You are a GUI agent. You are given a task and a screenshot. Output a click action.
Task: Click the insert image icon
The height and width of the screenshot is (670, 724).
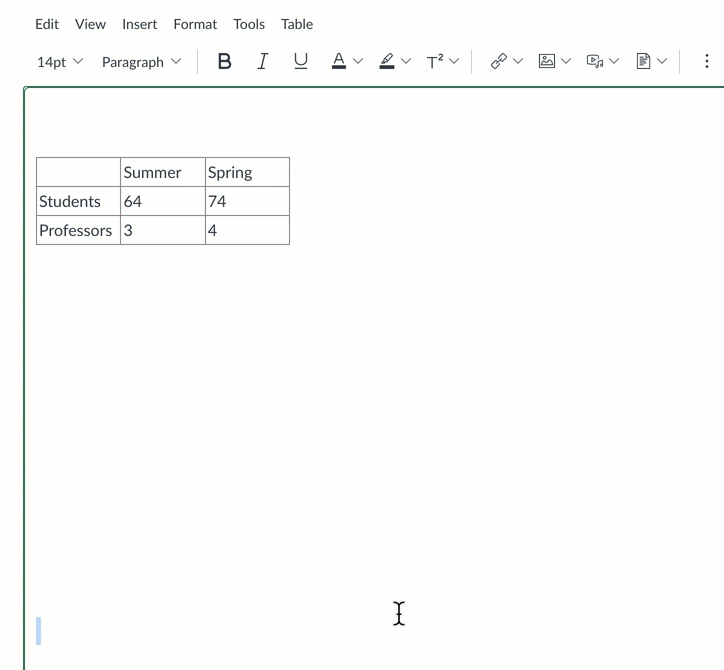(547, 61)
